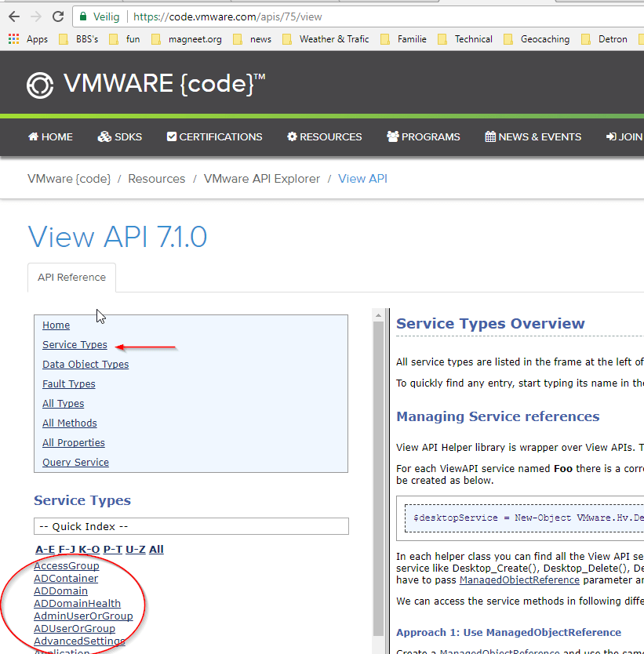Open the magneet.org bookmark
Viewport: 644px width, 654px height.
[187, 39]
